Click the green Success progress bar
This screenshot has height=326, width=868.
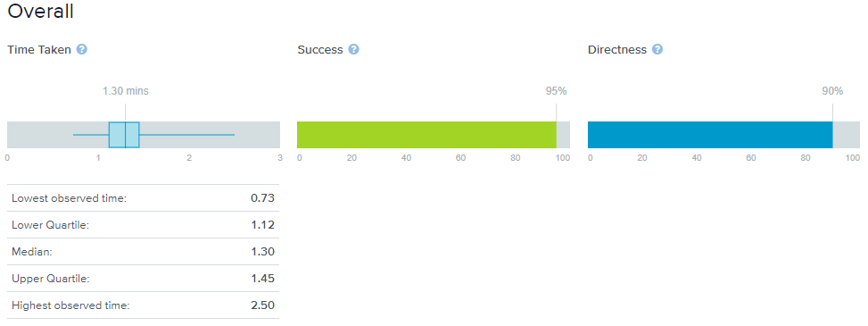426,135
